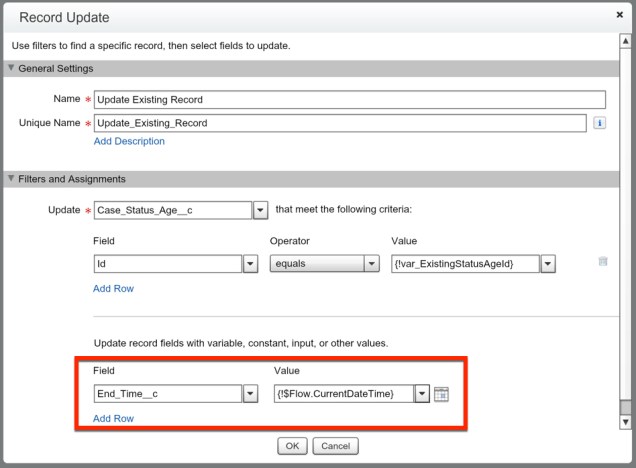This screenshot has width=636, height=468.
Task: Open the Update object dropdown
Action: pyautogui.click(x=260, y=211)
